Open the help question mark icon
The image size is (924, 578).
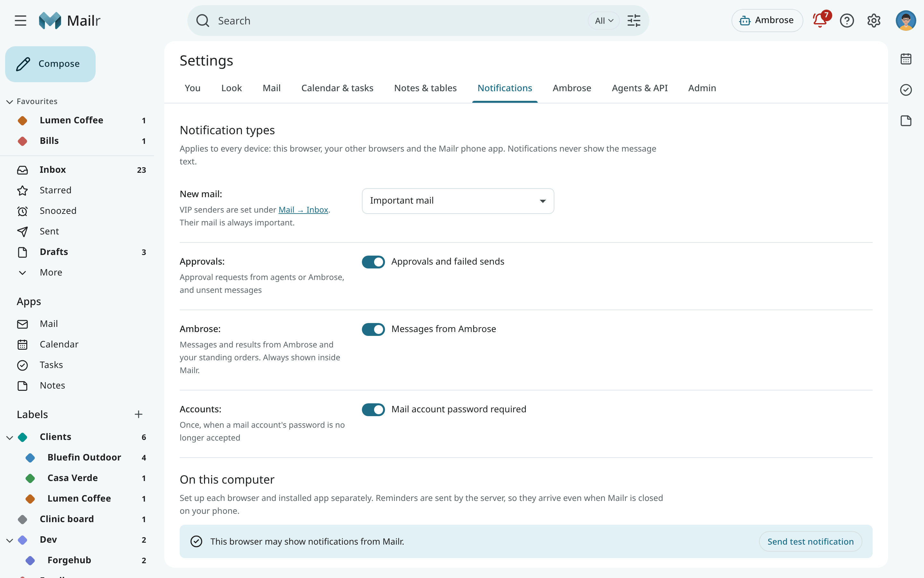(846, 21)
